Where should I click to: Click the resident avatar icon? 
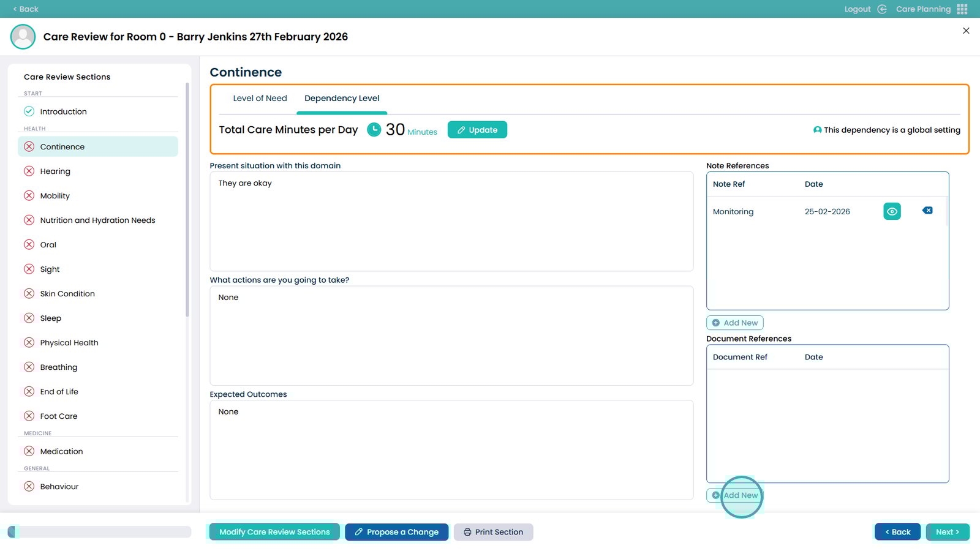[23, 37]
